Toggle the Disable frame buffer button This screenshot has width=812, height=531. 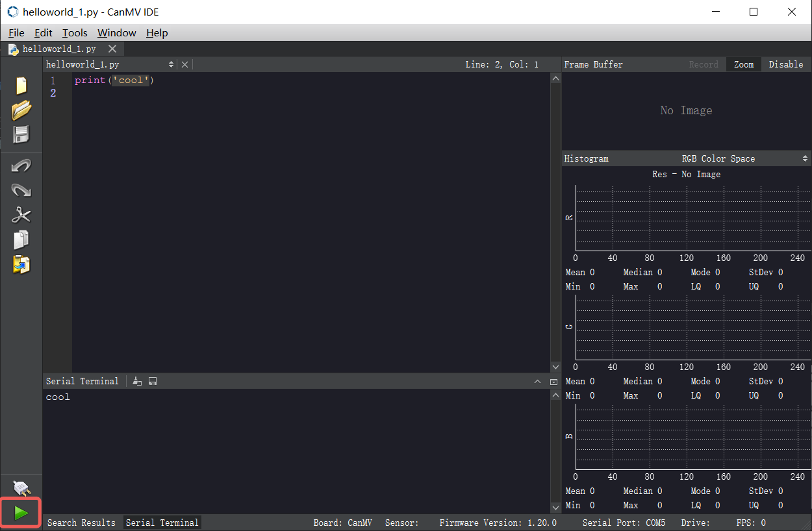(786, 64)
